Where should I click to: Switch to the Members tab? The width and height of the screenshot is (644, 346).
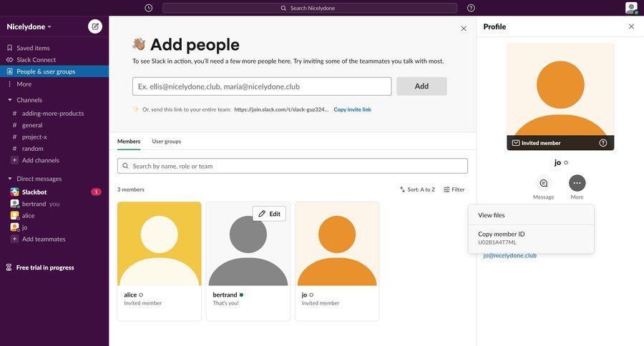click(x=129, y=142)
